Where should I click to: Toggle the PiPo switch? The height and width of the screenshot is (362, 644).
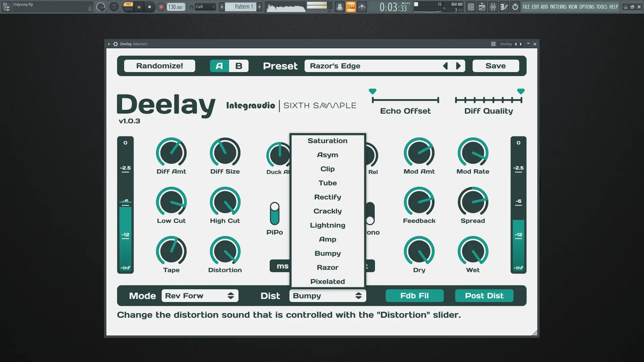274,214
